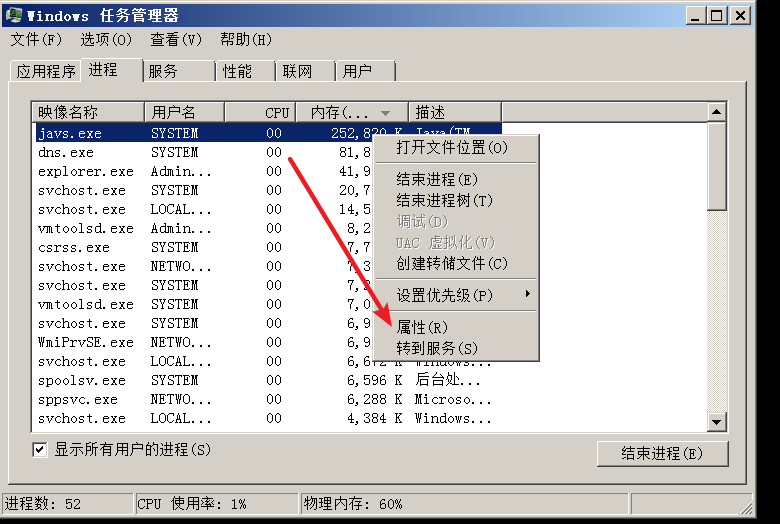Select vmtoolsd.exe row owned by SYSTEM
Image resolution: width=780 pixels, height=524 pixels.
tap(269, 304)
